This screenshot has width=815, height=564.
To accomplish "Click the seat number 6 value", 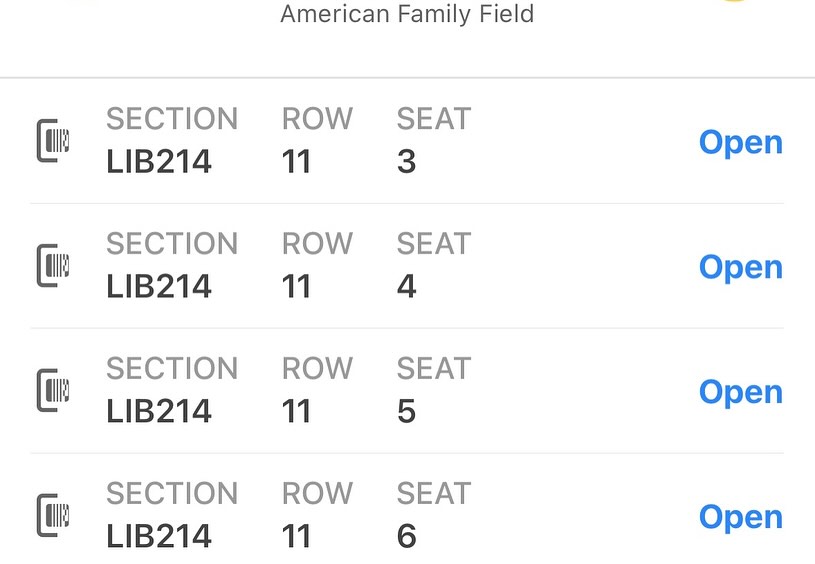I will (x=406, y=536).
